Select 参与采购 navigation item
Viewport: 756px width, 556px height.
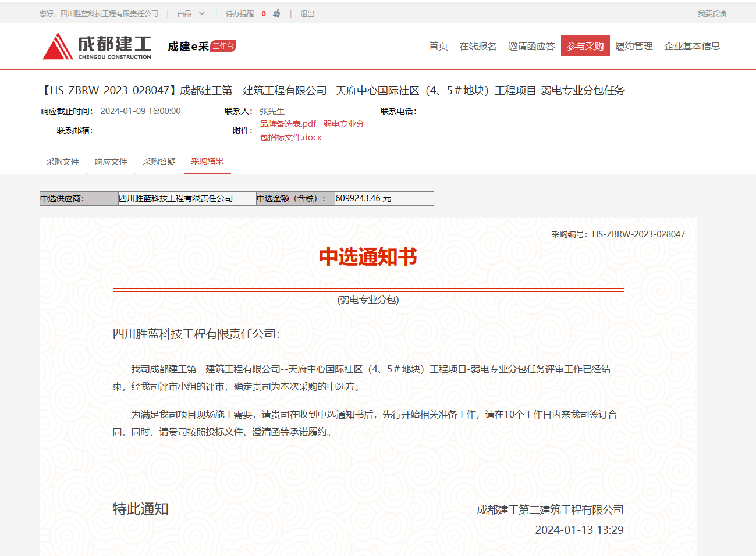click(x=585, y=46)
